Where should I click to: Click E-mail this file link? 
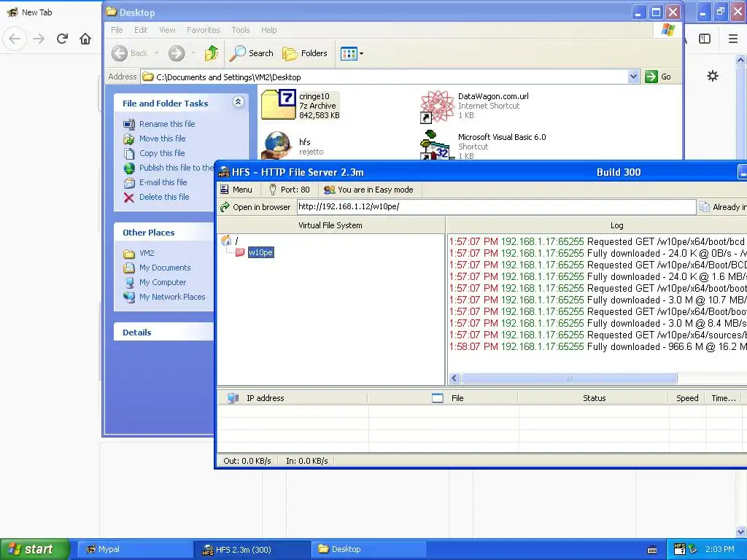click(x=163, y=182)
